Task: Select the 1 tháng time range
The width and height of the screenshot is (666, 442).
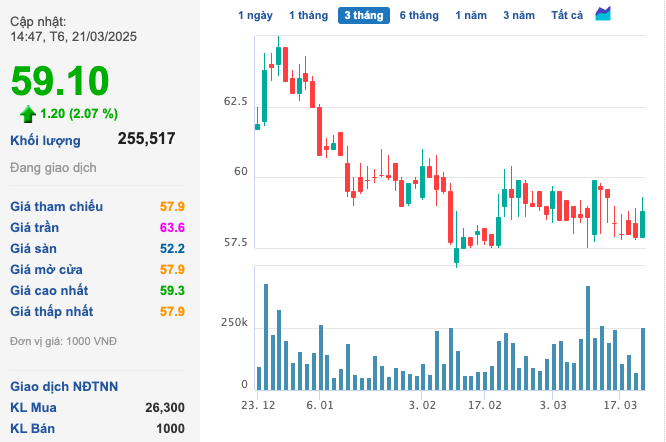Action: coord(307,15)
